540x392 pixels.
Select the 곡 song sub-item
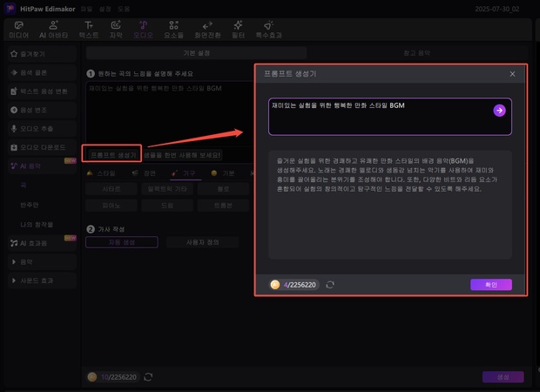click(x=23, y=186)
